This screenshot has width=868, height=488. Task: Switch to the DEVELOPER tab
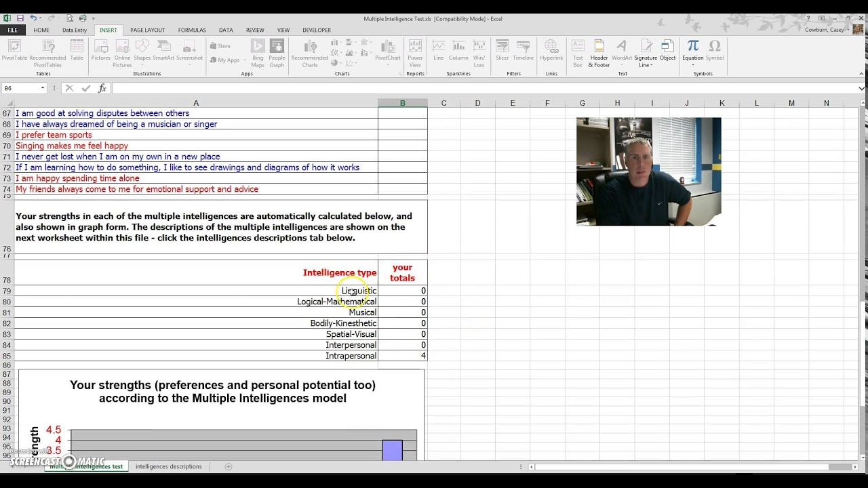(x=317, y=30)
